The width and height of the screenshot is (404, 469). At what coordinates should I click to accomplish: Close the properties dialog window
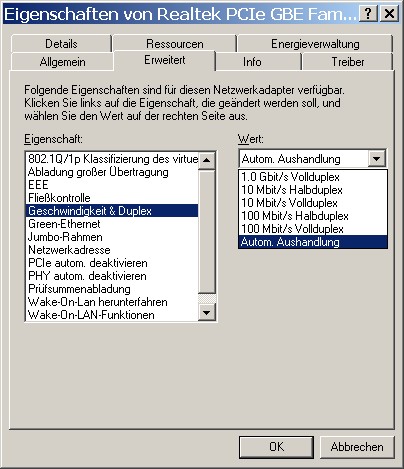tap(389, 14)
